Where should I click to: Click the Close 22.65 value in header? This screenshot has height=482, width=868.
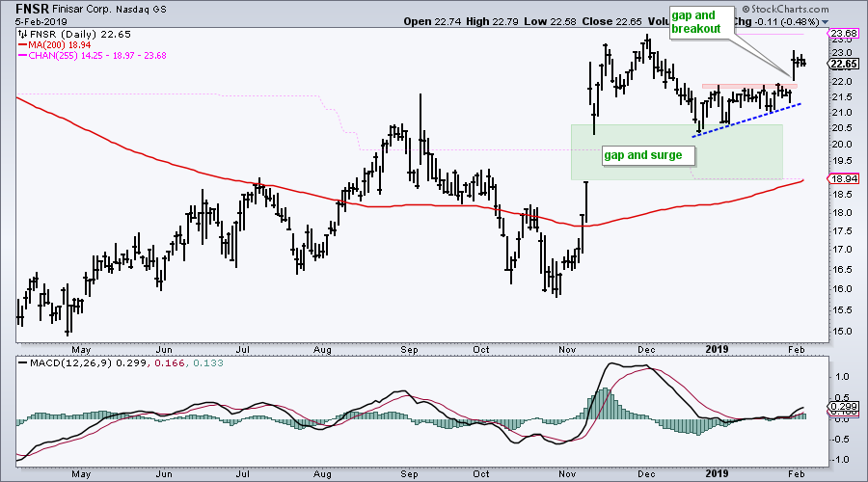click(x=611, y=21)
